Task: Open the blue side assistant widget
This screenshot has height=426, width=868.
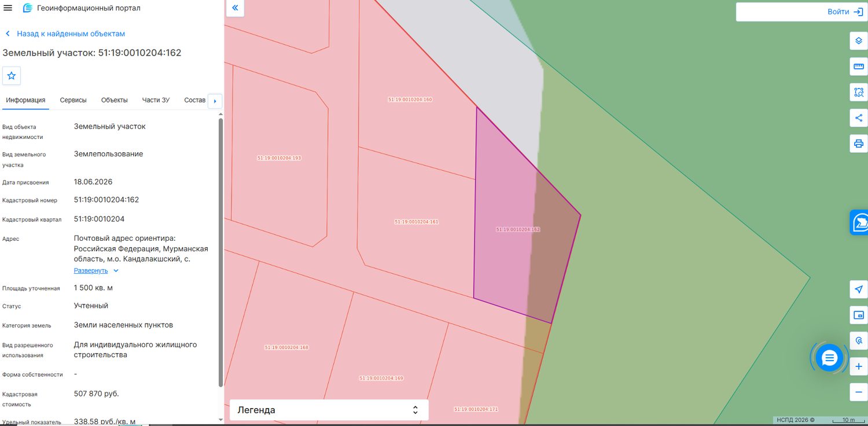Action: (x=859, y=222)
